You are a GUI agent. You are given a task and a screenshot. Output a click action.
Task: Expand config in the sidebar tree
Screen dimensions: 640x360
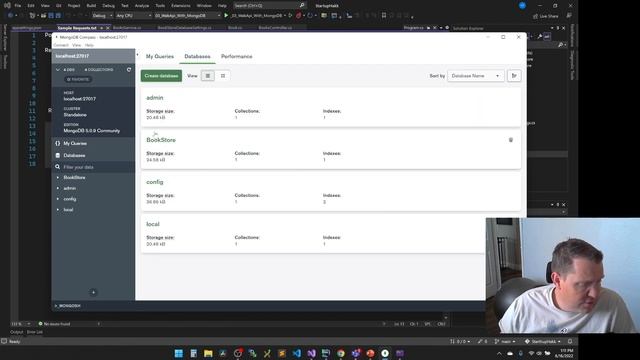[x=58, y=199]
